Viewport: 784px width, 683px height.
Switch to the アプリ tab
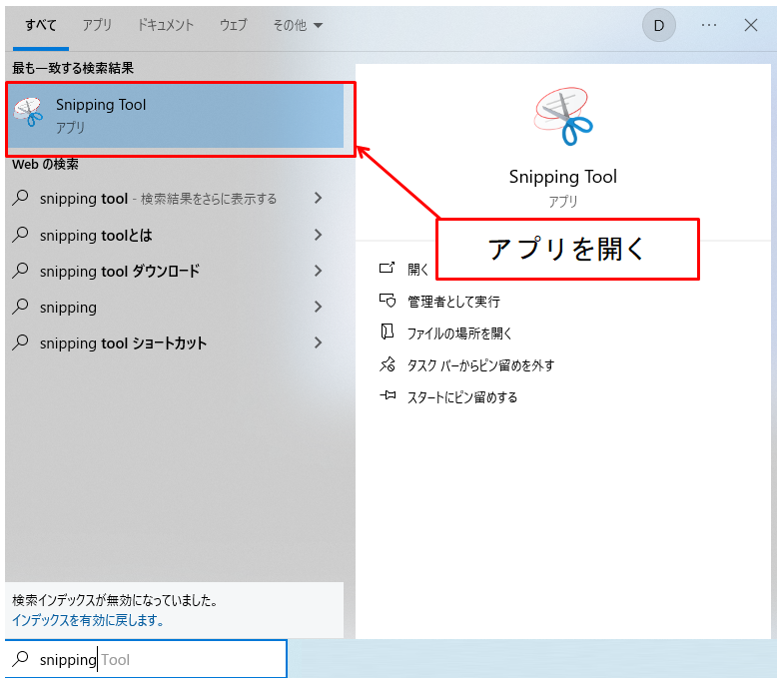pos(97,25)
